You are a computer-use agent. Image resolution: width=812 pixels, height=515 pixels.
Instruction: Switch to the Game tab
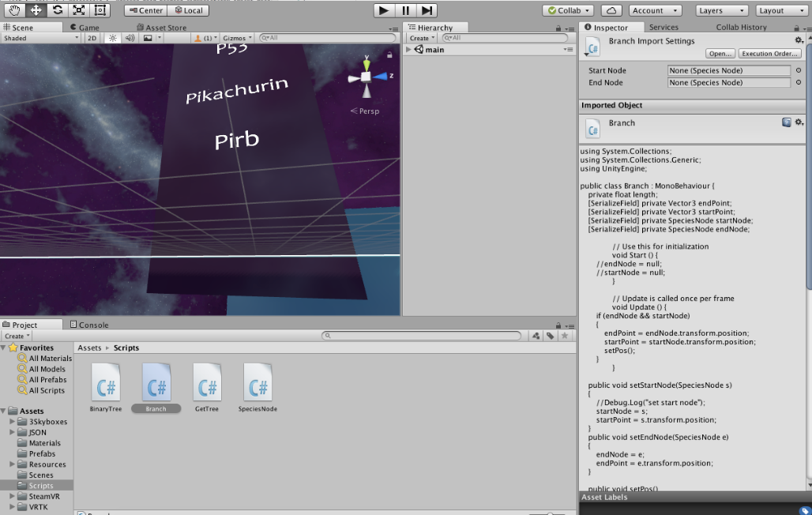click(x=85, y=28)
